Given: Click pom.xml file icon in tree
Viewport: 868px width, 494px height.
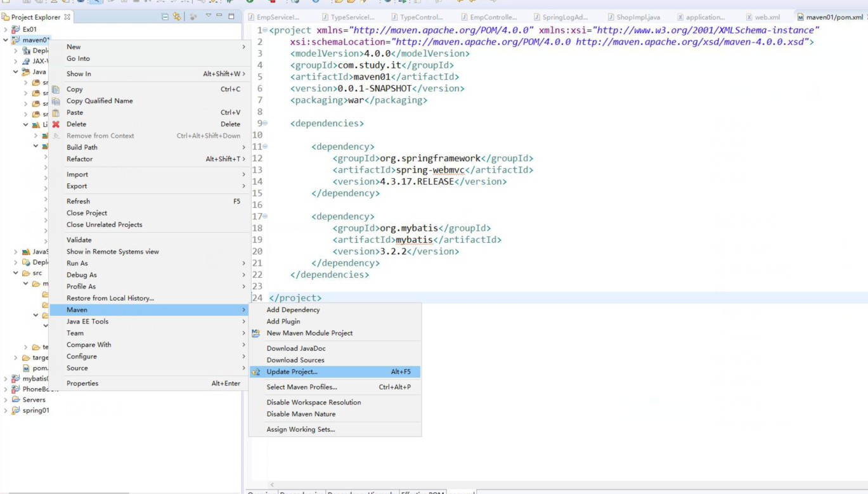Looking at the screenshot, I should (27, 368).
